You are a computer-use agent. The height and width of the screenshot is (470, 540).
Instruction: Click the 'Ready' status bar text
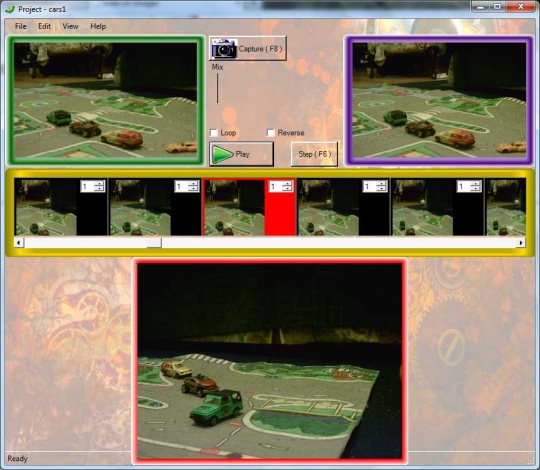(x=18, y=458)
